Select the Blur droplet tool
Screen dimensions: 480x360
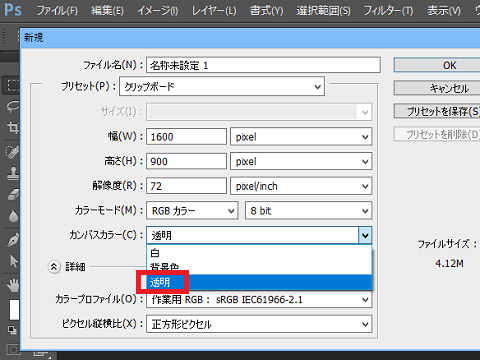pyautogui.click(x=13, y=216)
